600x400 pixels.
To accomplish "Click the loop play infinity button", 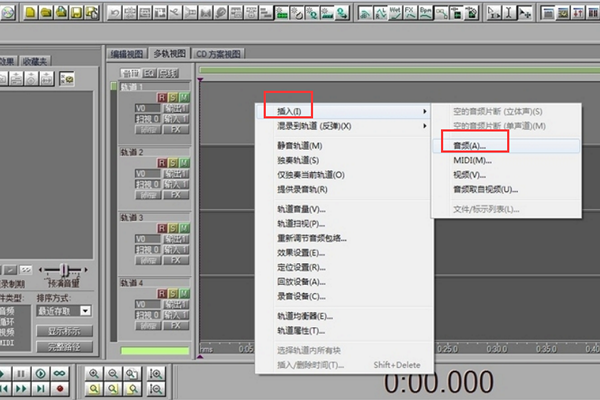I will (x=60, y=373).
